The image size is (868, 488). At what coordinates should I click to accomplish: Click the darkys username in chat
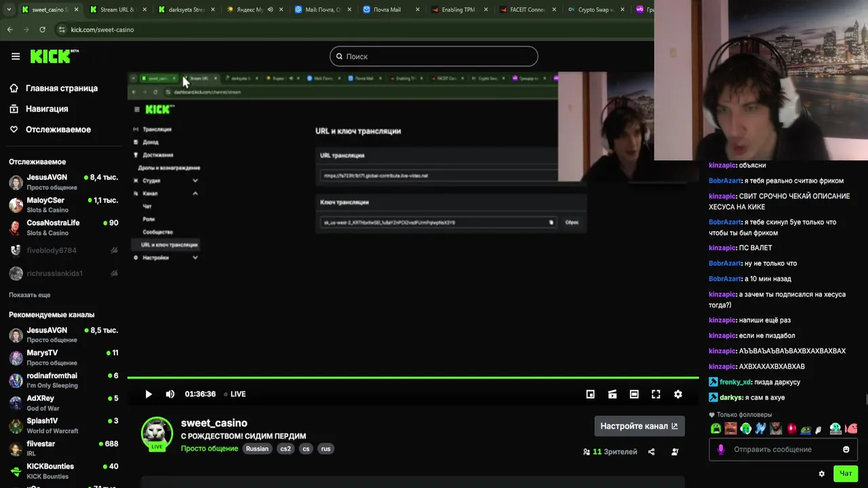731,398
